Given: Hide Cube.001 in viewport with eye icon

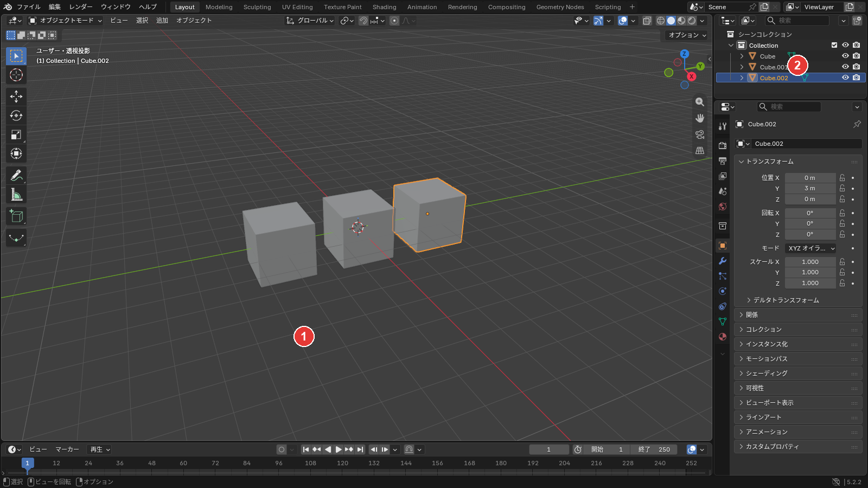Looking at the screenshot, I should [845, 67].
